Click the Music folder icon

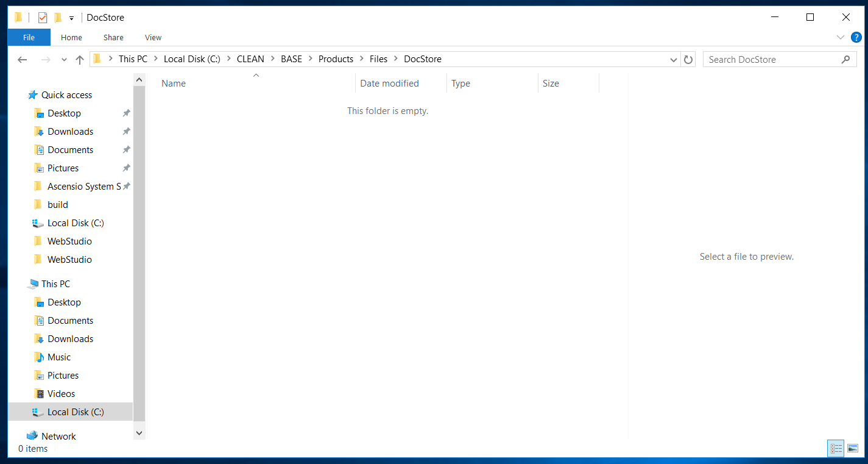pyautogui.click(x=38, y=357)
